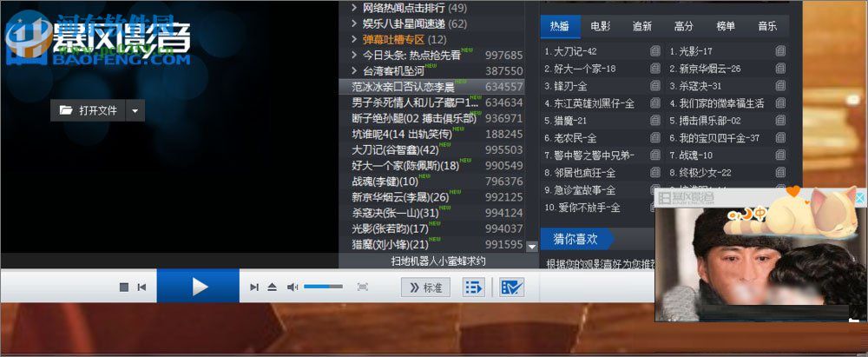
Task: Select the 男子杀死情人和儿子藏尸 entry
Action: 431,102
